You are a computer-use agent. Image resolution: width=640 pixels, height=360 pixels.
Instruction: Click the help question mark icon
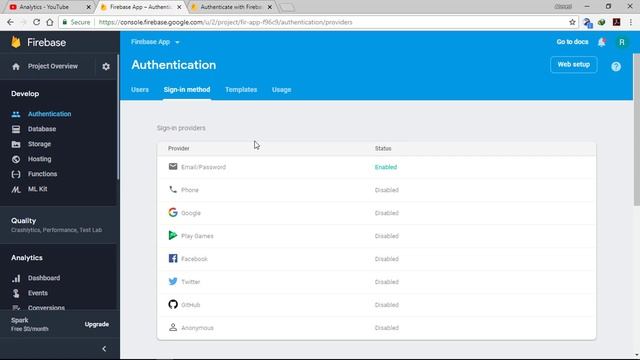pyautogui.click(x=616, y=67)
